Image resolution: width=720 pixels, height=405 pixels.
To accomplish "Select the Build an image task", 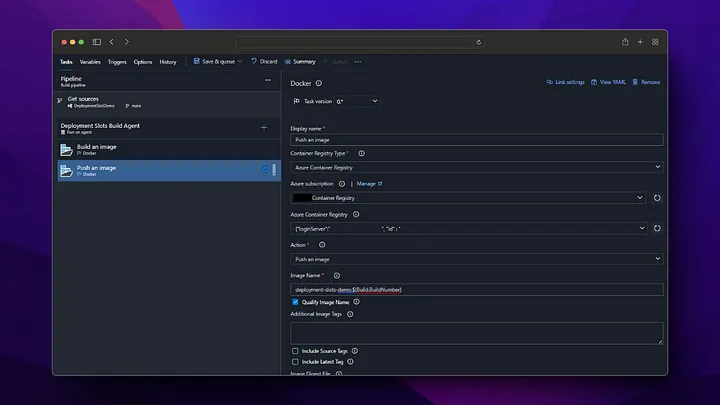I will [169, 149].
